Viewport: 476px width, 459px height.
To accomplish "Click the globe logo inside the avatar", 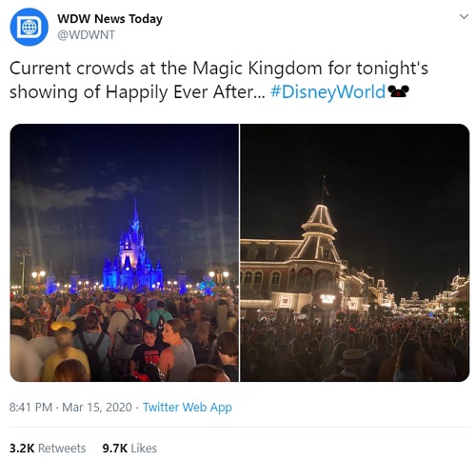I will tap(30, 27).
